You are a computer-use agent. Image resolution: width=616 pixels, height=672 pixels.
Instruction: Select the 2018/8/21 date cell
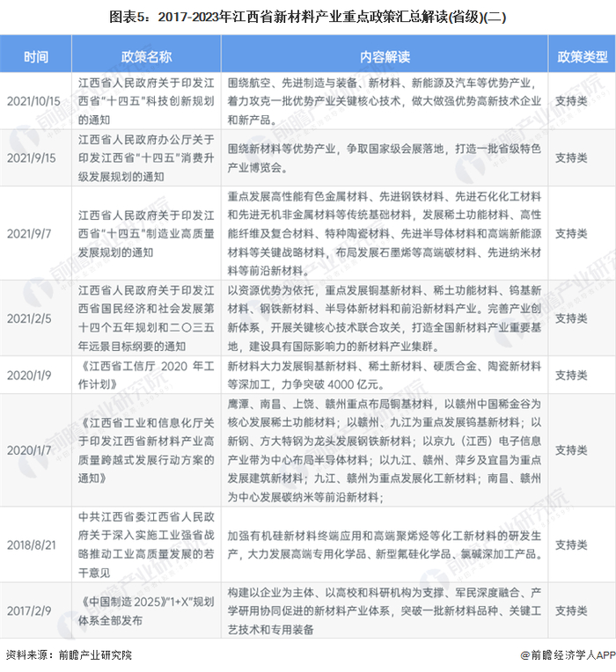tap(32, 544)
